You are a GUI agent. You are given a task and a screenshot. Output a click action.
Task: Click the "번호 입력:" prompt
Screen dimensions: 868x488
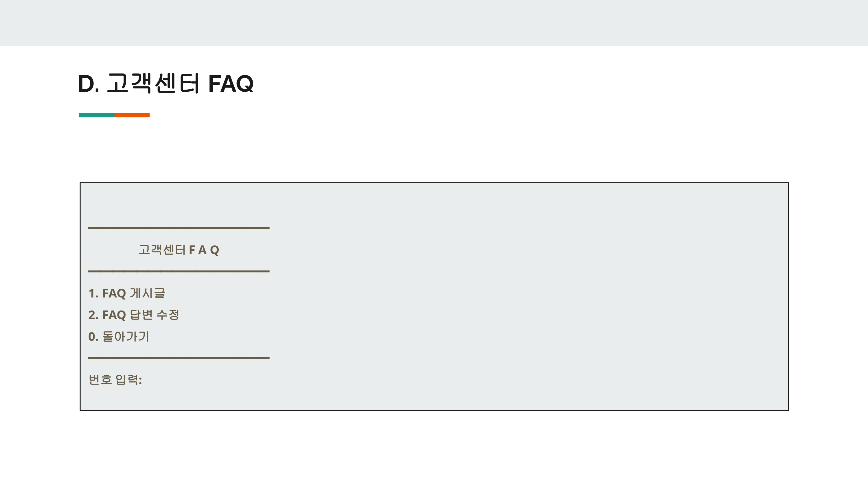click(x=115, y=380)
